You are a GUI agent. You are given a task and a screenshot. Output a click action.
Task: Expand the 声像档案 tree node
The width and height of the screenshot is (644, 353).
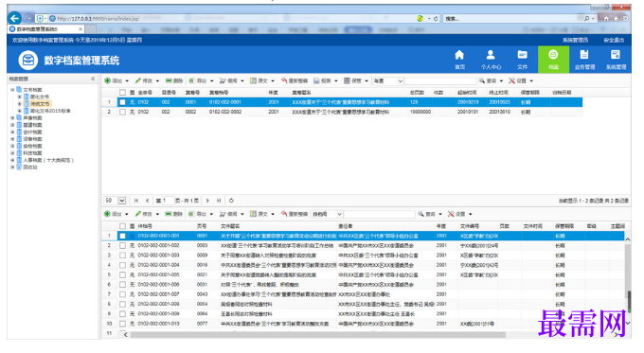(12, 117)
